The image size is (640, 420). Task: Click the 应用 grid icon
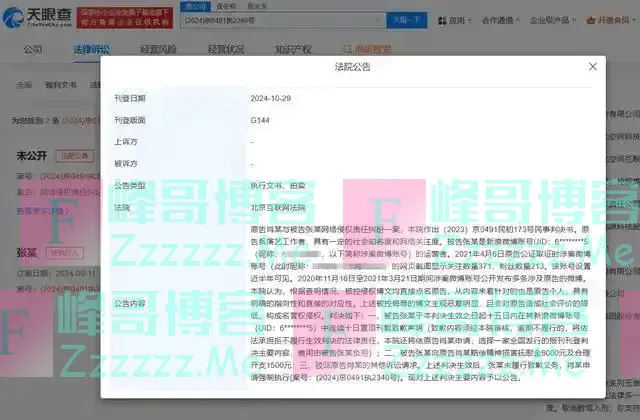[x=442, y=20]
